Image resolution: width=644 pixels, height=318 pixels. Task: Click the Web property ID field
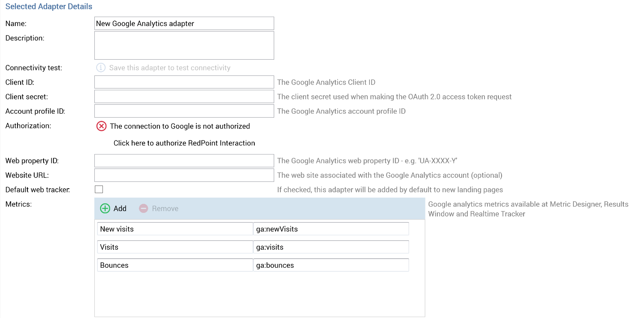pos(184,161)
